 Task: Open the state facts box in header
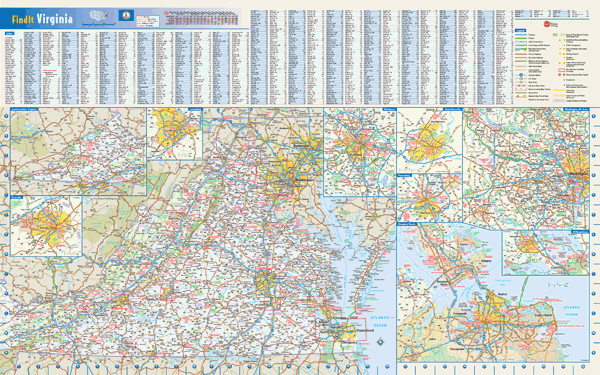point(147,21)
